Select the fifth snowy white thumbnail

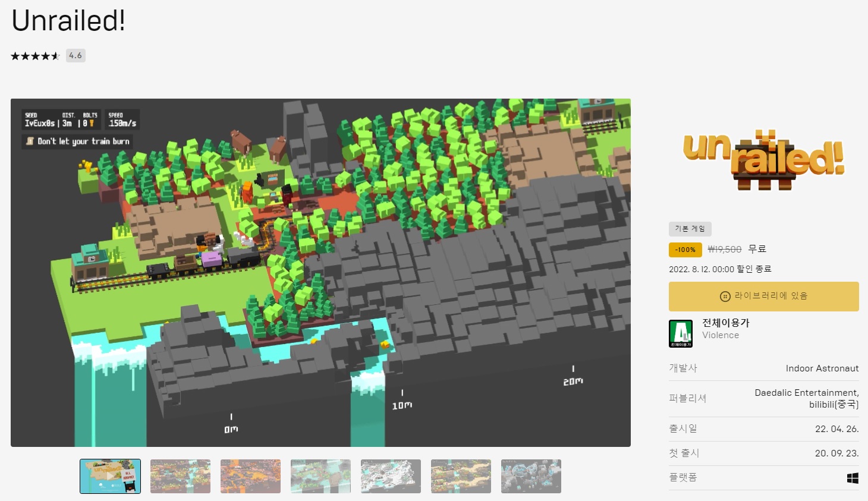pos(391,476)
